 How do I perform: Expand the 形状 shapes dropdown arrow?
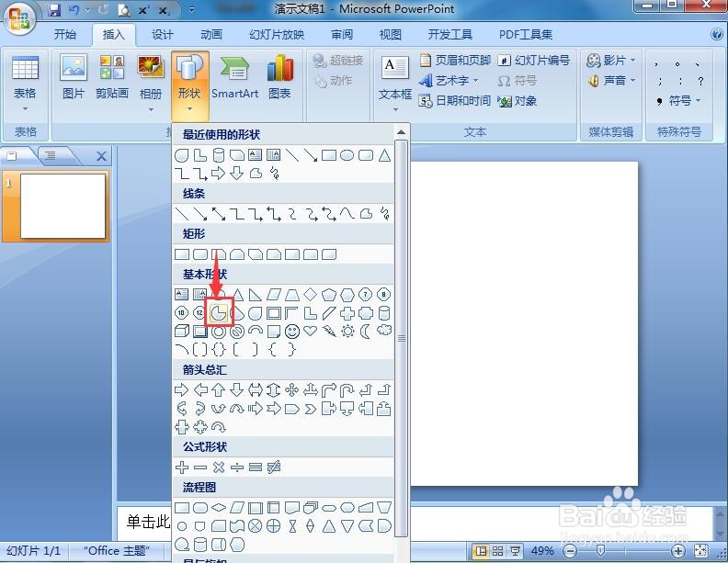coord(189,109)
